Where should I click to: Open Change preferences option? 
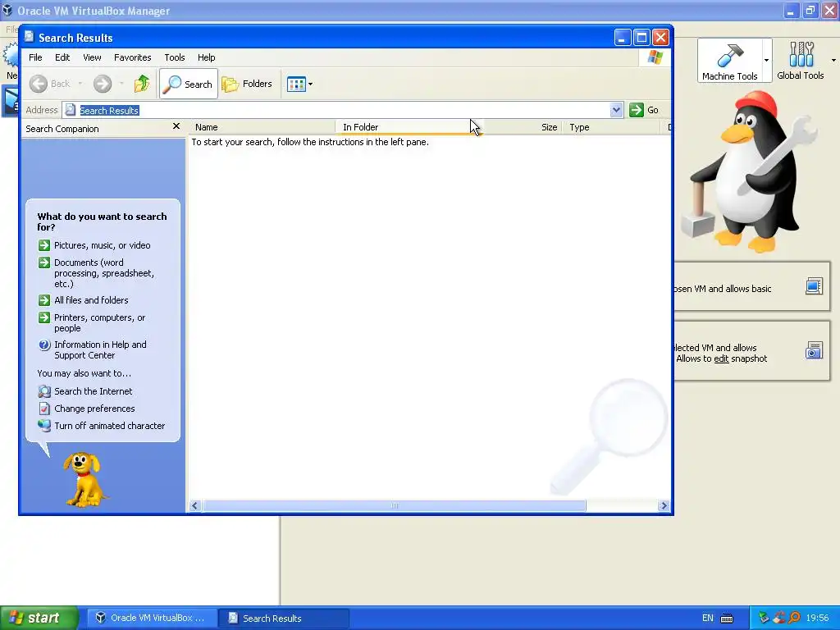(94, 409)
